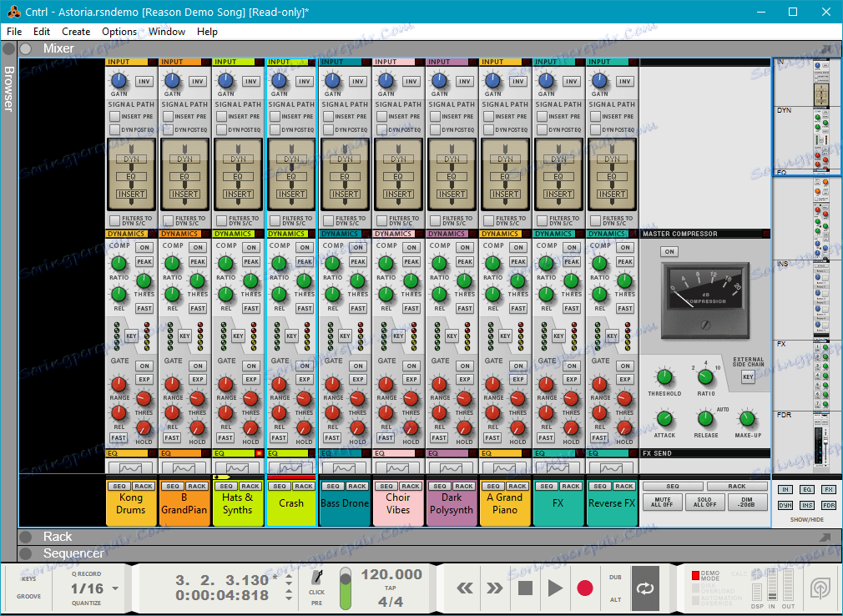Click the click level slider in transport
Image resolution: width=843 pixels, height=616 pixels.
[345, 587]
